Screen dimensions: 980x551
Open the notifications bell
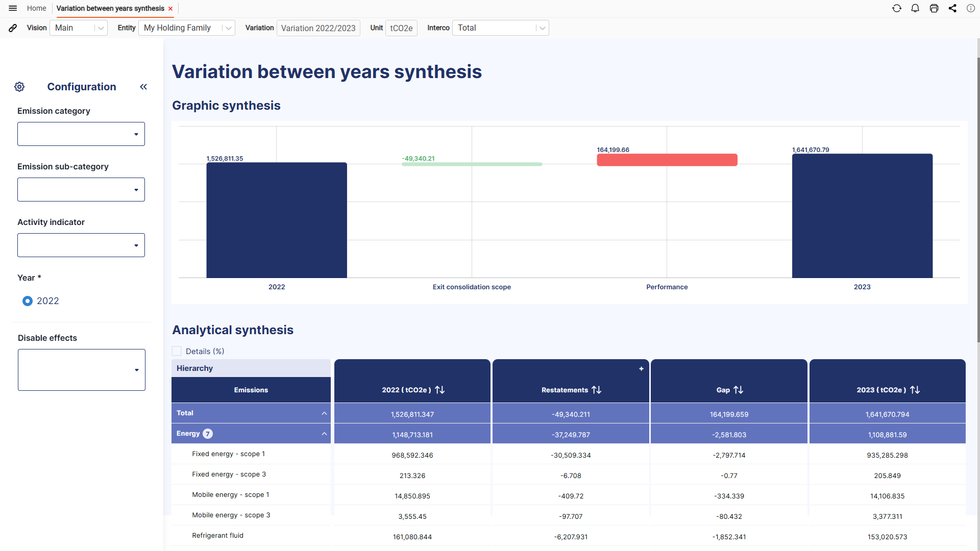point(915,8)
